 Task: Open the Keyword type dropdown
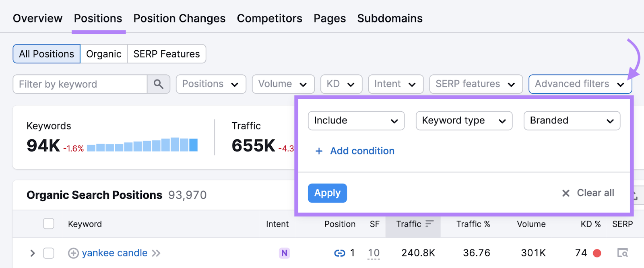464,121
